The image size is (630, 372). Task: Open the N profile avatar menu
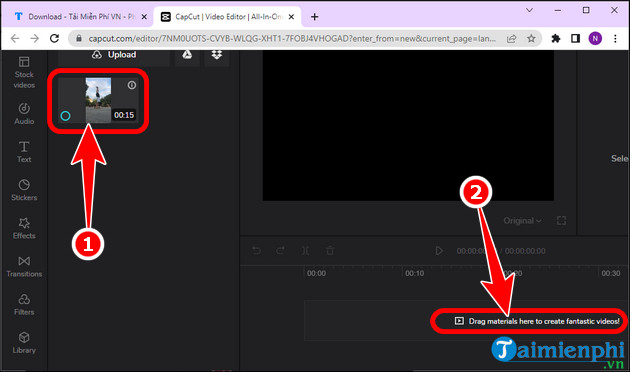coord(595,39)
